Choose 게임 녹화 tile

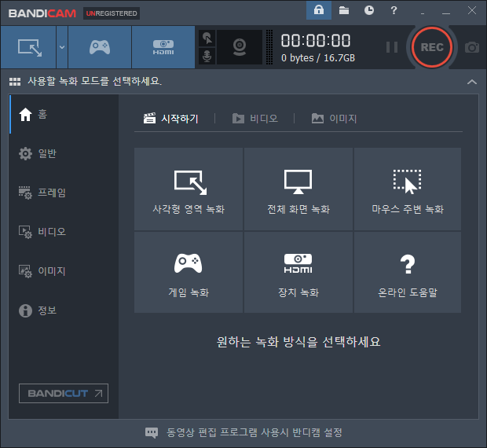189,272
